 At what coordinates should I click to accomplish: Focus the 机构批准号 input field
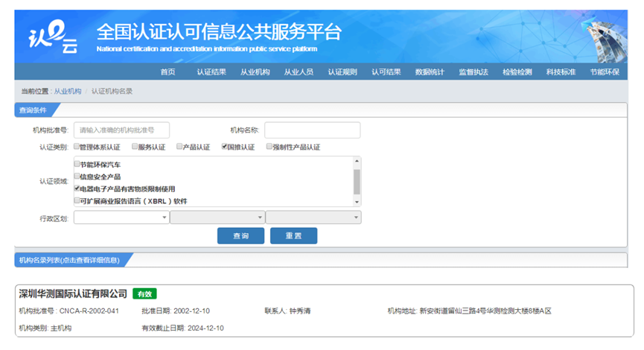(121, 130)
